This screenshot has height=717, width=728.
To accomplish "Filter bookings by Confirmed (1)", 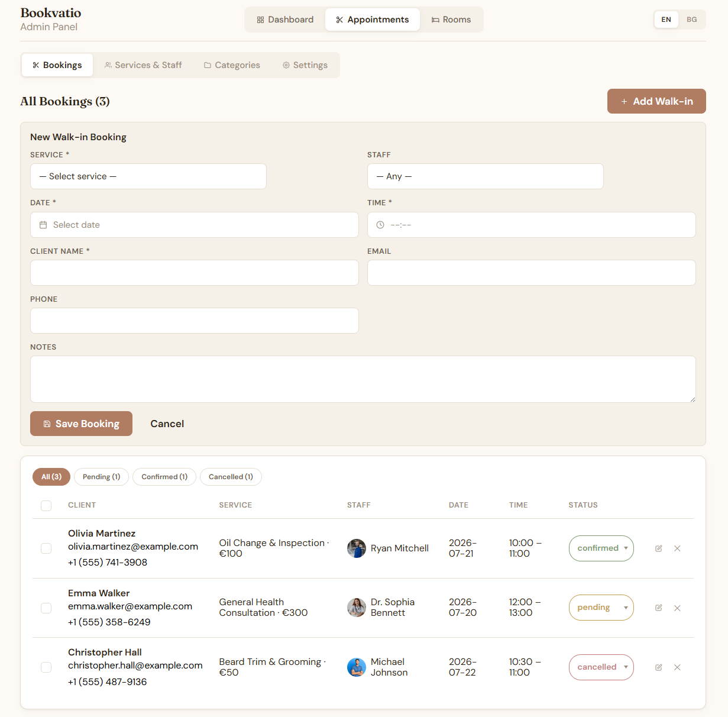I will [164, 477].
